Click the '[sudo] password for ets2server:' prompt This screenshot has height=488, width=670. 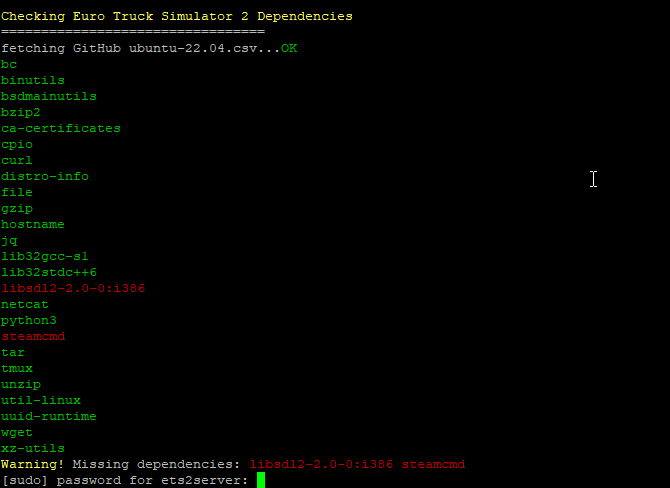(125, 480)
